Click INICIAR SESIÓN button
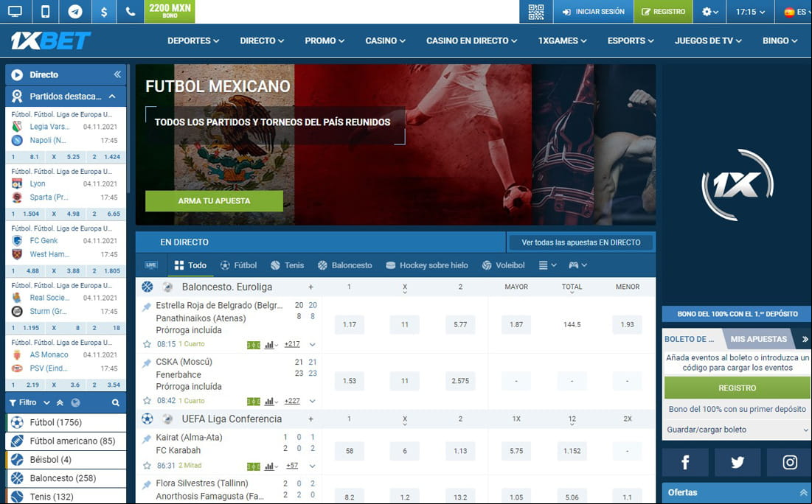812x504 pixels. point(594,11)
